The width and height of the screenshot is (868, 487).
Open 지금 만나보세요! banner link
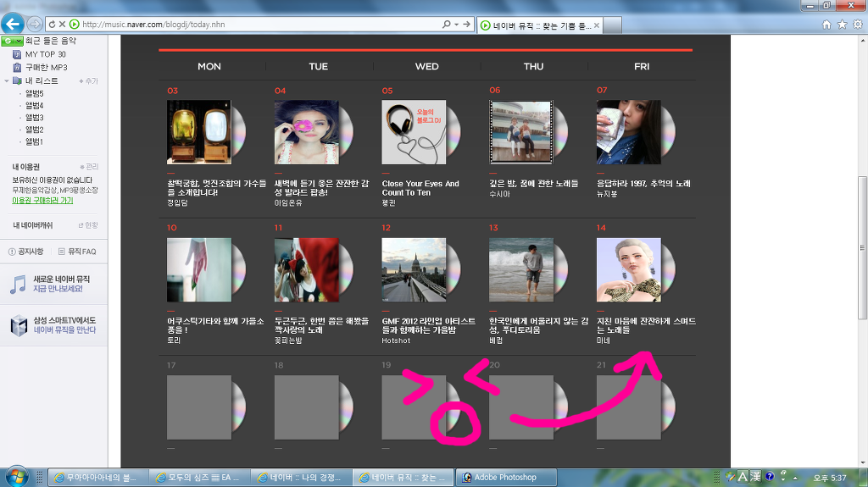click(58, 289)
